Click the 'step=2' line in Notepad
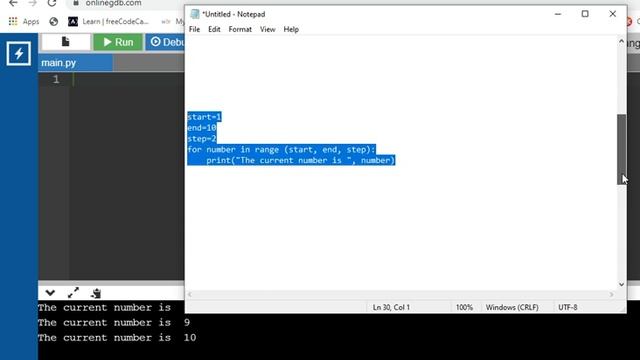The image size is (640, 360). coord(202,139)
